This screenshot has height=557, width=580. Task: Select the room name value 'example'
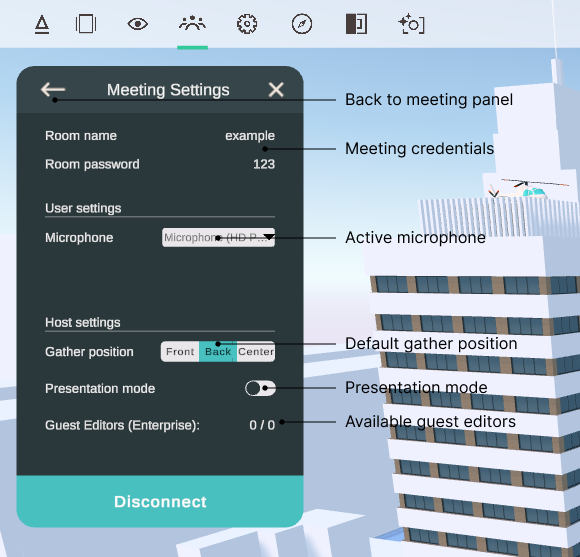250,136
